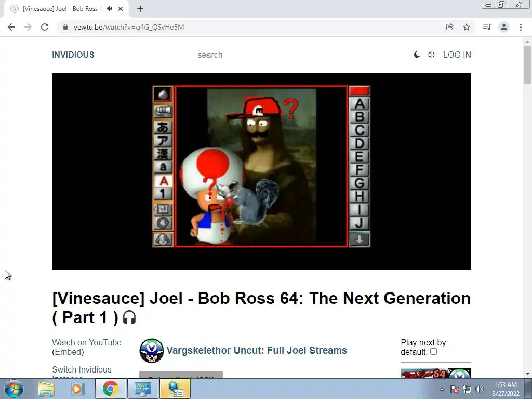Open the Windows Start menu
Viewport: 532px width, 399px height.
pyautogui.click(x=14, y=389)
